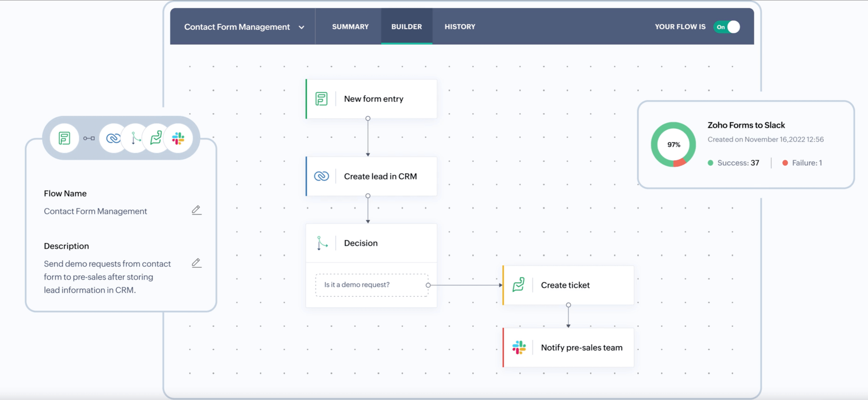Click the trigger connector icon in apps pill
Viewport: 868px width, 400px height.
coord(89,138)
